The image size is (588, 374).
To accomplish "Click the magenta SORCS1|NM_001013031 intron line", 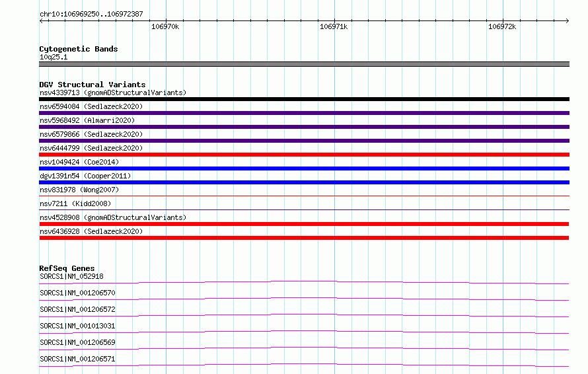I will click(304, 332).
